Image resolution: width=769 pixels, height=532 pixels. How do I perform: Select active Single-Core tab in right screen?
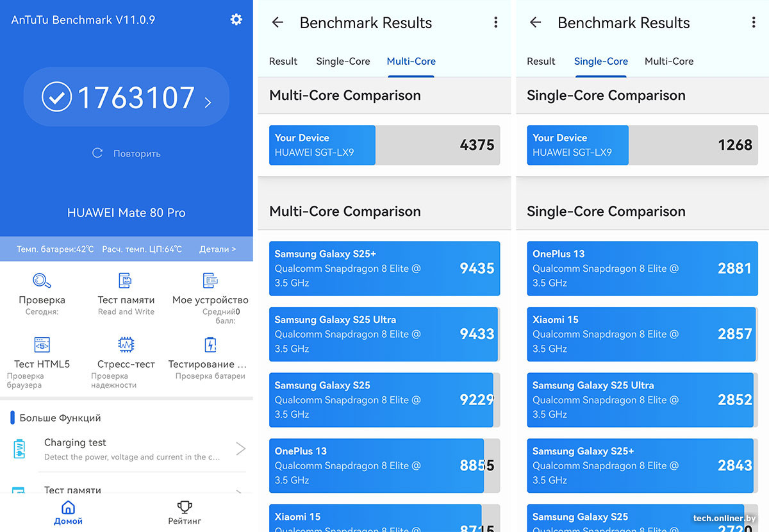(601, 62)
